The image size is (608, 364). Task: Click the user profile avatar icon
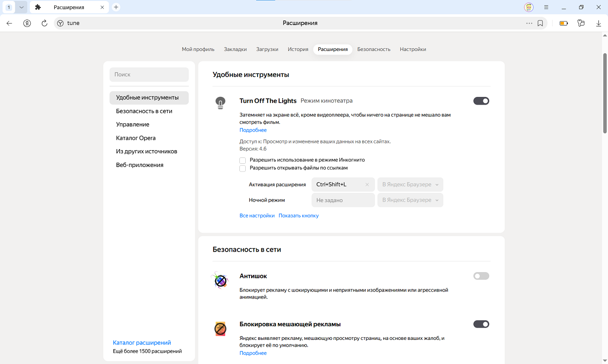pos(528,7)
